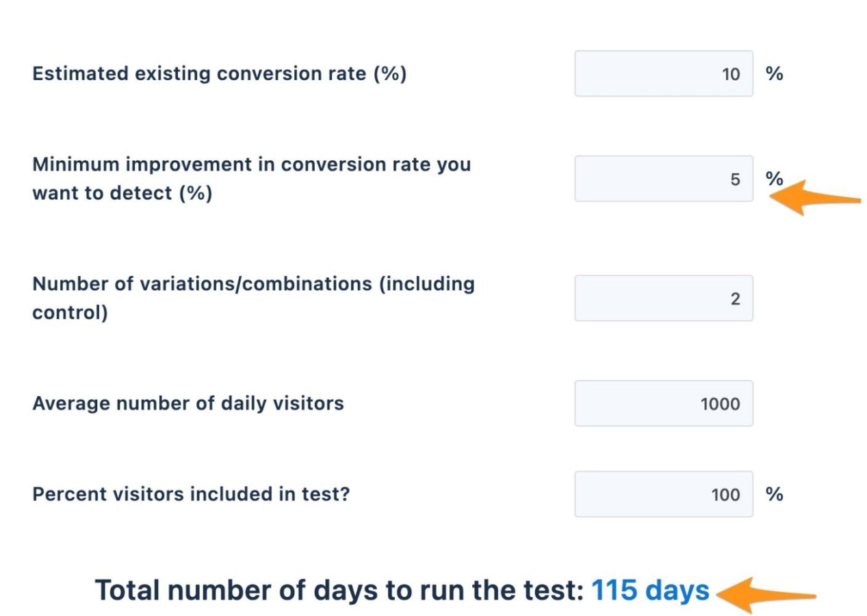Focus the estimated existing conversion rate input
This screenshot has width=867, height=616.
coord(663,73)
